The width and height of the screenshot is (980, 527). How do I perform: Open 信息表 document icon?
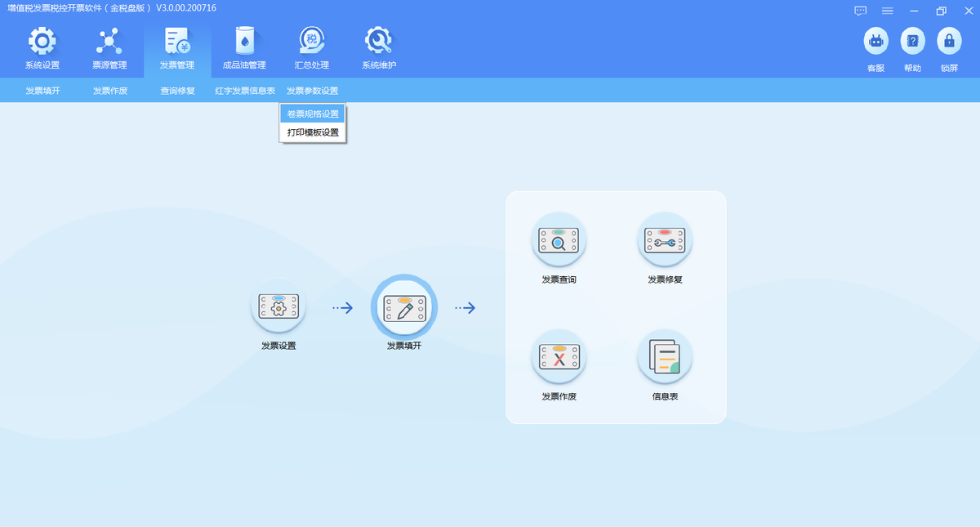pyautogui.click(x=666, y=357)
